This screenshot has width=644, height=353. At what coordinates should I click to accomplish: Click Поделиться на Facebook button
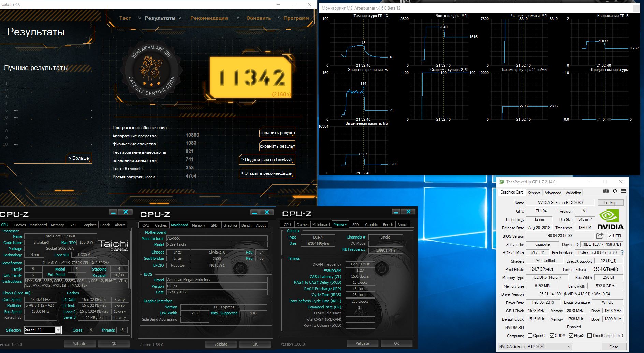[x=267, y=159]
